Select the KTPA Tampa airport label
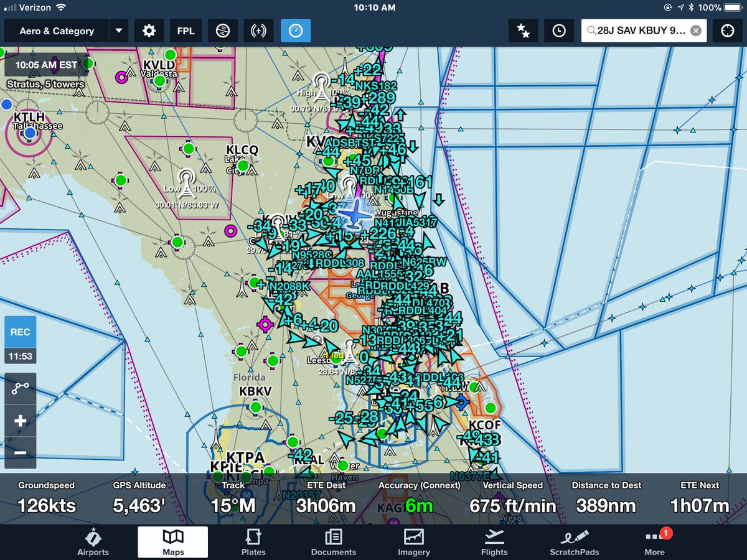 pos(246,459)
